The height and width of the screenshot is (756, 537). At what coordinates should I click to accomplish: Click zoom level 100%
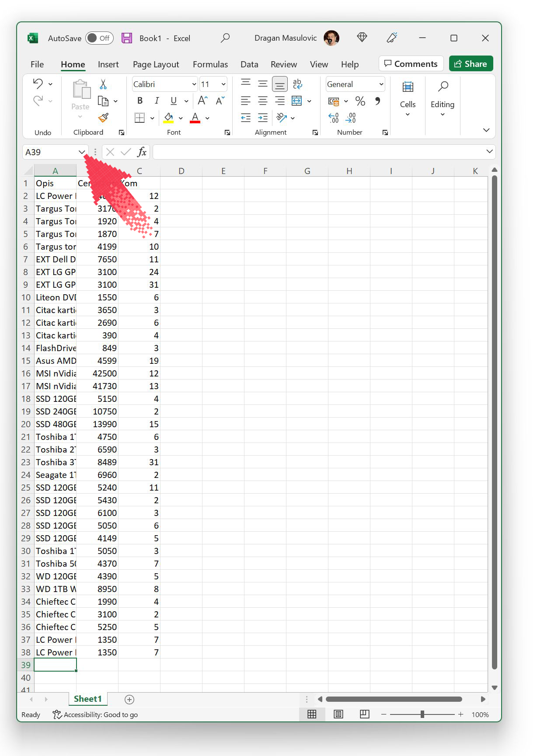click(x=480, y=714)
